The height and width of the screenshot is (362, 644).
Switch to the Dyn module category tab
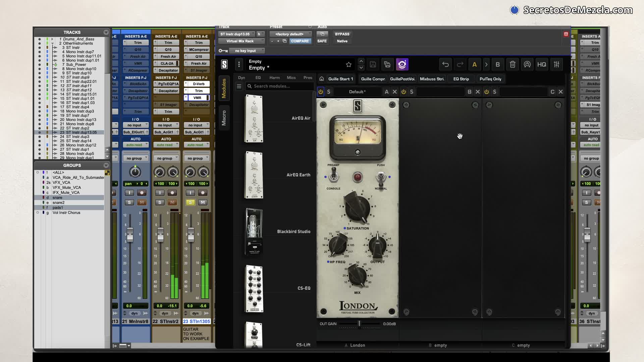coord(241,78)
